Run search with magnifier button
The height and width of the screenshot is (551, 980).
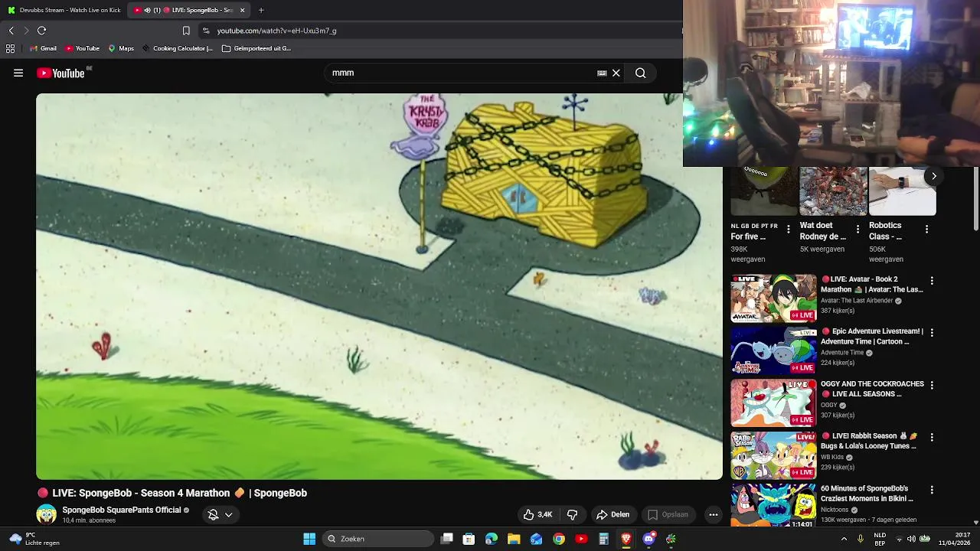coord(641,73)
